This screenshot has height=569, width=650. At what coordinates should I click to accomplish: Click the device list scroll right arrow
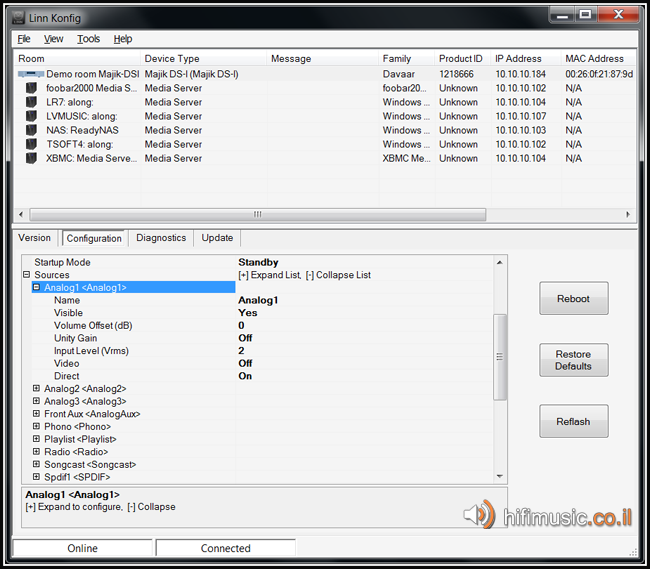pyautogui.click(x=628, y=214)
